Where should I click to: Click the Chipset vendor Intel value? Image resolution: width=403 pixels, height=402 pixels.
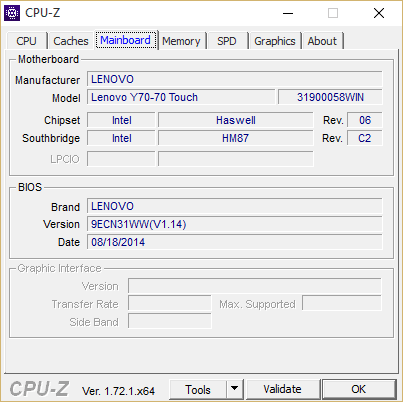121,120
